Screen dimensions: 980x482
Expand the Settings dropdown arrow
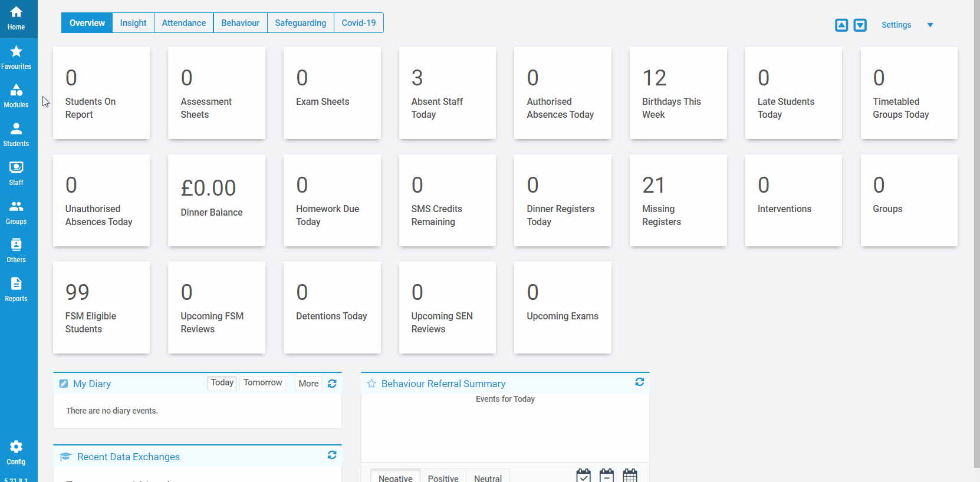coord(930,25)
